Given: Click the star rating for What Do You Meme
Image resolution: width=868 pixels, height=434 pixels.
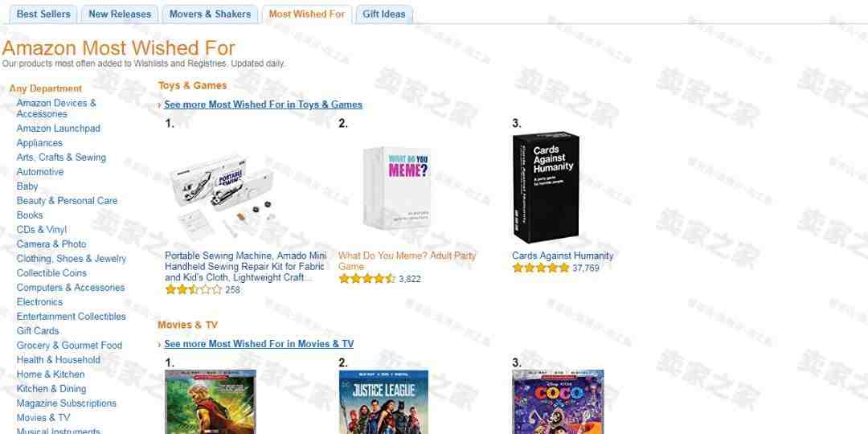Looking at the screenshot, I should tap(366, 278).
